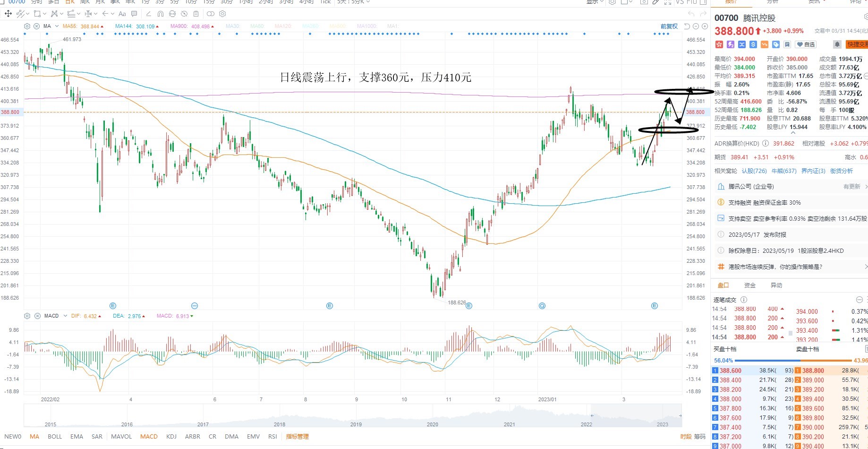This screenshot has width=868, height=449.
Task: Click the 自选 watchlist button
Action: pyautogui.click(x=806, y=44)
